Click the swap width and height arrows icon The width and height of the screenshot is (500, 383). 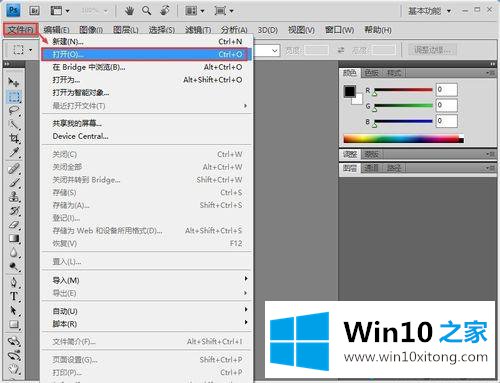click(340, 50)
